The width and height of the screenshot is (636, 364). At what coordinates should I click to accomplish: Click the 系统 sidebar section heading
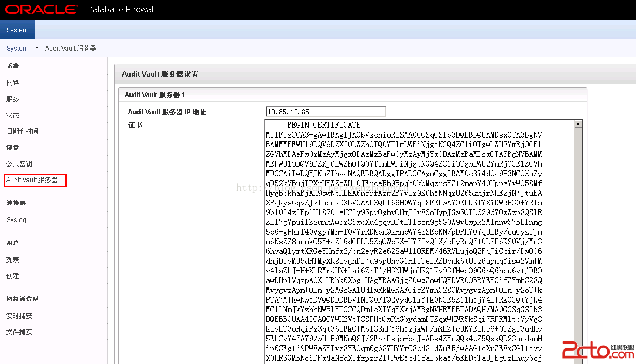point(12,66)
